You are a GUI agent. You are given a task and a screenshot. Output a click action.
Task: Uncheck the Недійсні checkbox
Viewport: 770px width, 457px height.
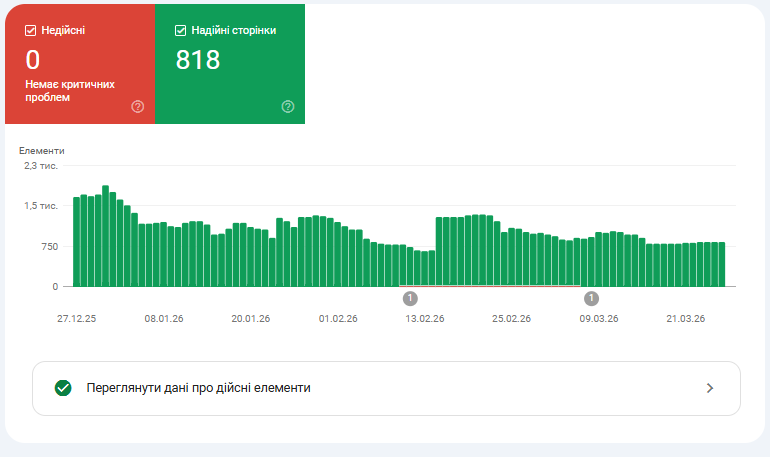tap(30, 30)
